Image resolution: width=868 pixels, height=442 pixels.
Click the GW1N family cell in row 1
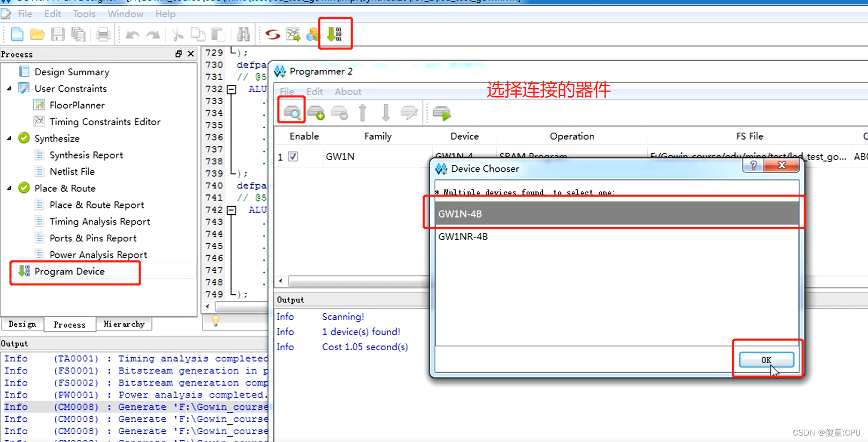point(378,156)
